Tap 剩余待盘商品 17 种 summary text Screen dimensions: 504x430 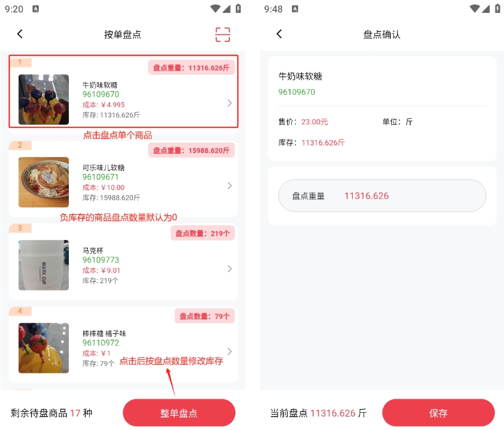[52, 413]
